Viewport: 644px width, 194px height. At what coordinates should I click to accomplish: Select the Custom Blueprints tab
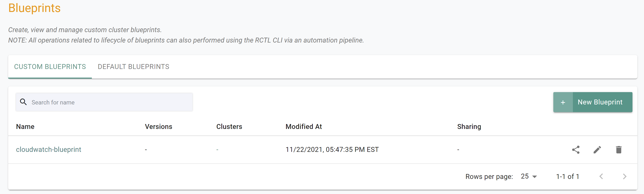[x=50, y=67]
